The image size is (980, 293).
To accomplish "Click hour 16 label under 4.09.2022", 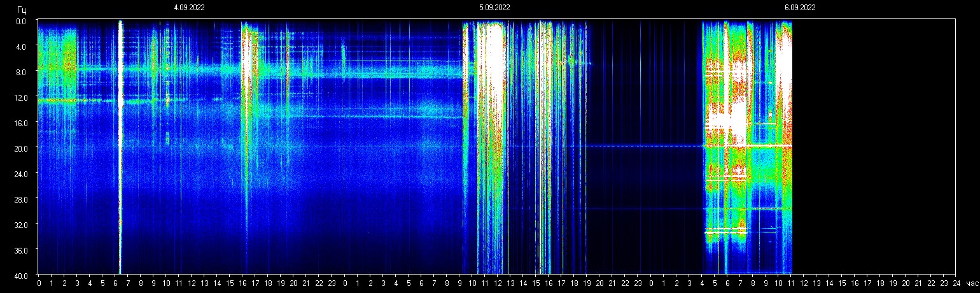I will [242, 283].
